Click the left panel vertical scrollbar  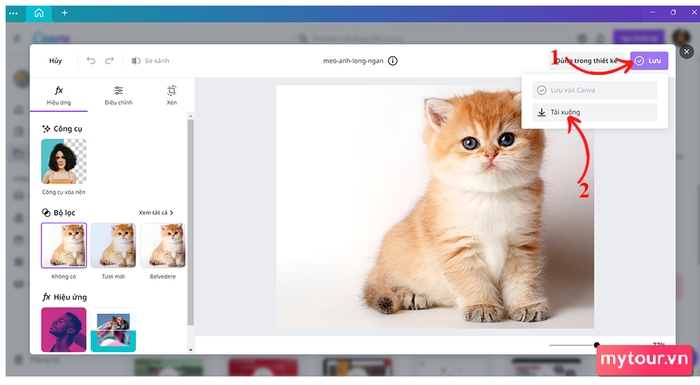pos(191,222)
